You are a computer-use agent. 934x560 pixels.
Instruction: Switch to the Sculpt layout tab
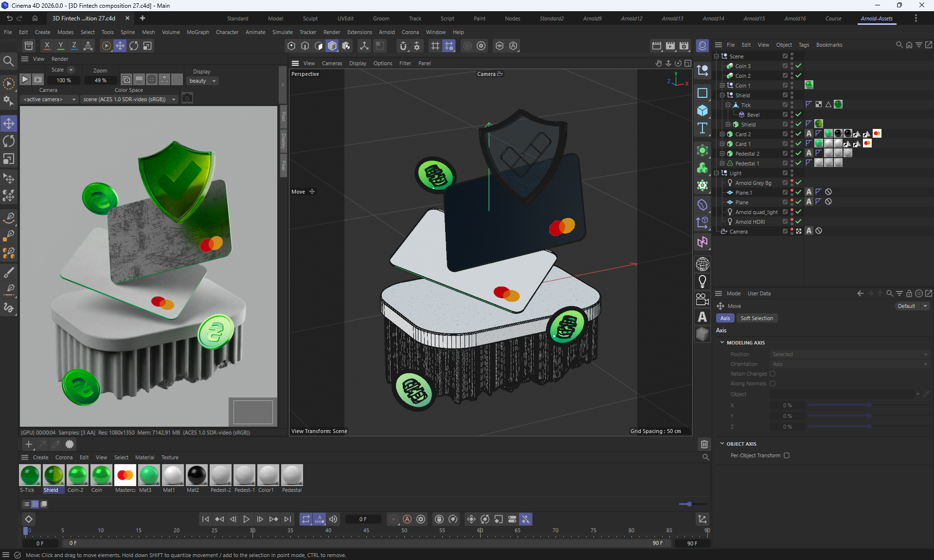tap(310, 18)
